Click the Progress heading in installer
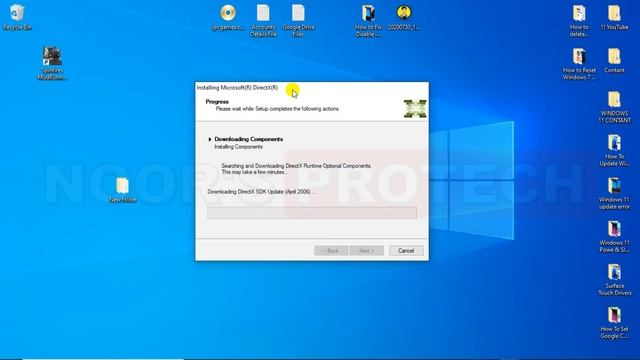640x360 pixels. [217, 102]
